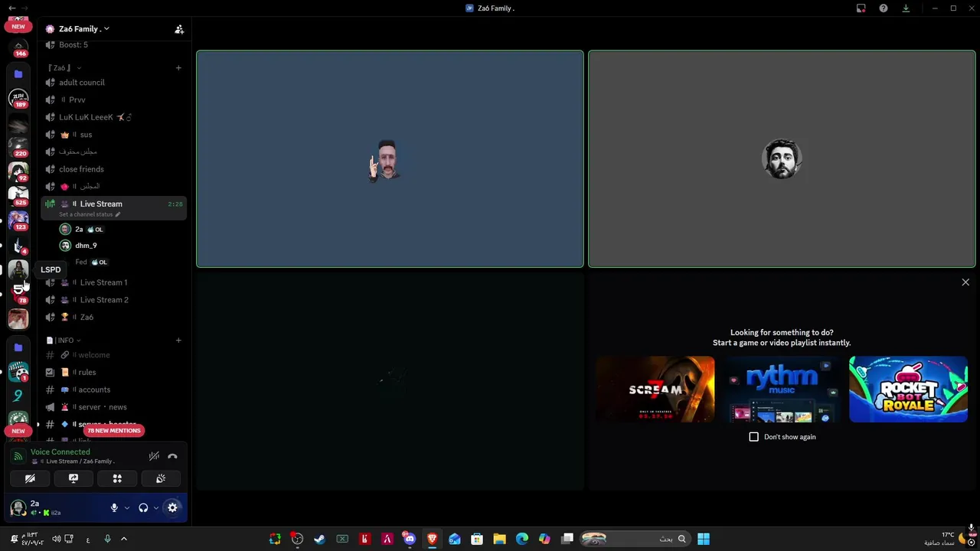Add channel to the Za6 category
Image resolution: width=980 pixels, height=551 pixels.
(x=178, y=68)
